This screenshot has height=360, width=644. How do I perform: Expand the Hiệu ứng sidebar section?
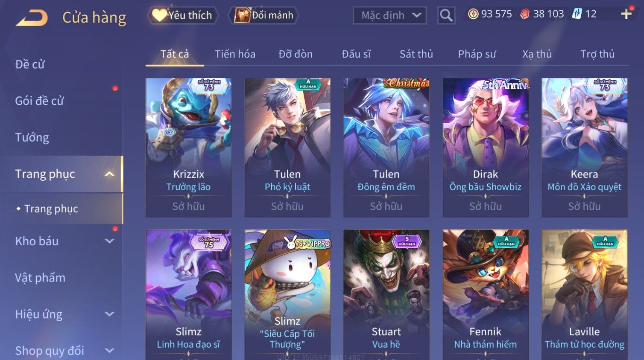pyautogui.click(x=110, y=314)
